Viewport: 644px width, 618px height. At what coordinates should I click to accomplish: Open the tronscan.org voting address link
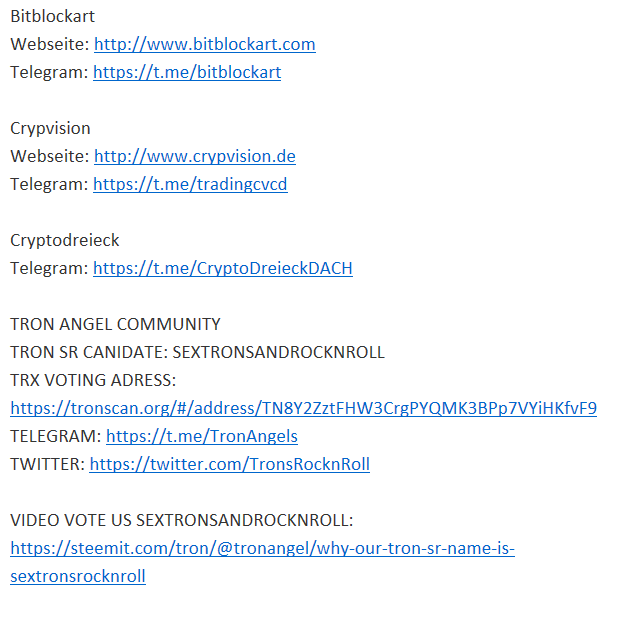(x=304, y=408)
